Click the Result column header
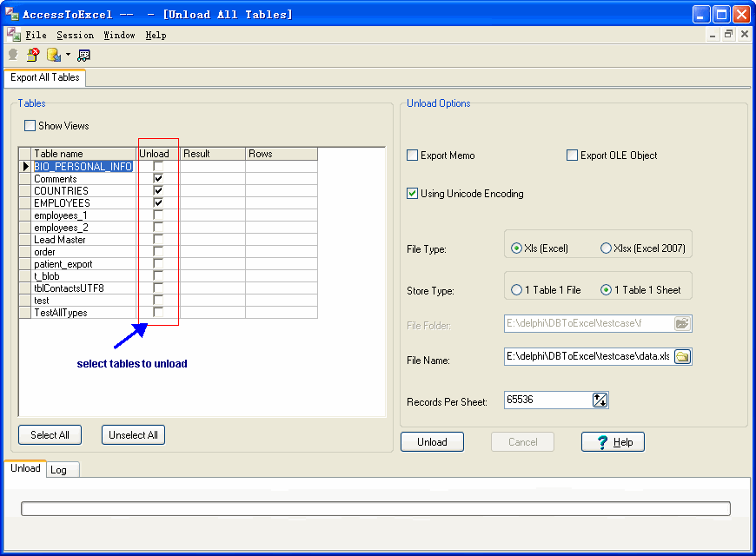Image resolution: width=756 pixels, height=556 pixels. (213, 154)
